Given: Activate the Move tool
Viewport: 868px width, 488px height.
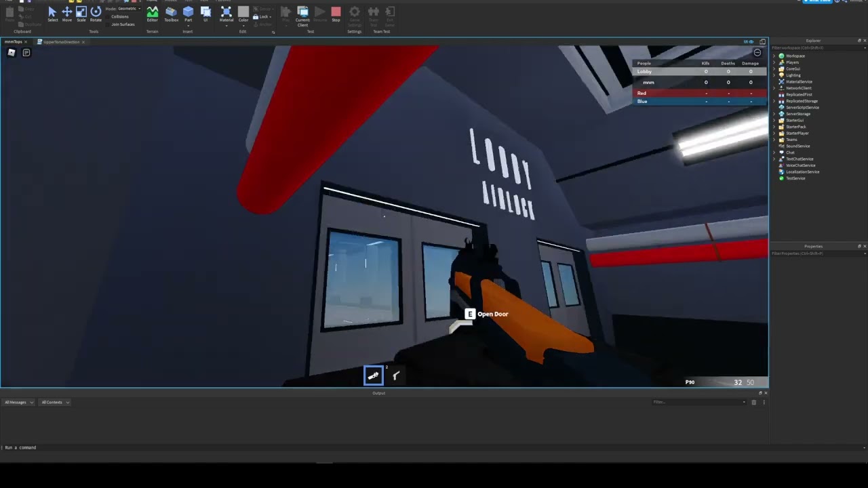Looking at the screenshot, I should pyautogui.click(x=67, y=14).
